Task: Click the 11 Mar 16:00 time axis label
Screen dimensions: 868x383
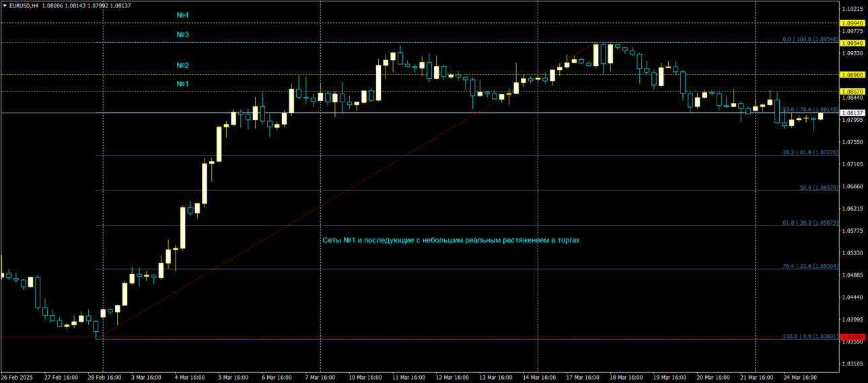Action: 408,378
